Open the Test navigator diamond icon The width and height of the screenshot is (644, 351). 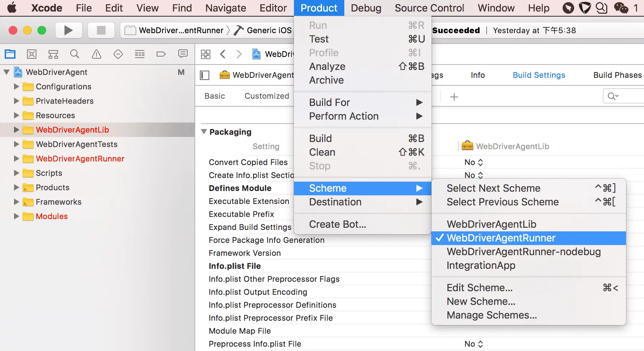(118, 54)
